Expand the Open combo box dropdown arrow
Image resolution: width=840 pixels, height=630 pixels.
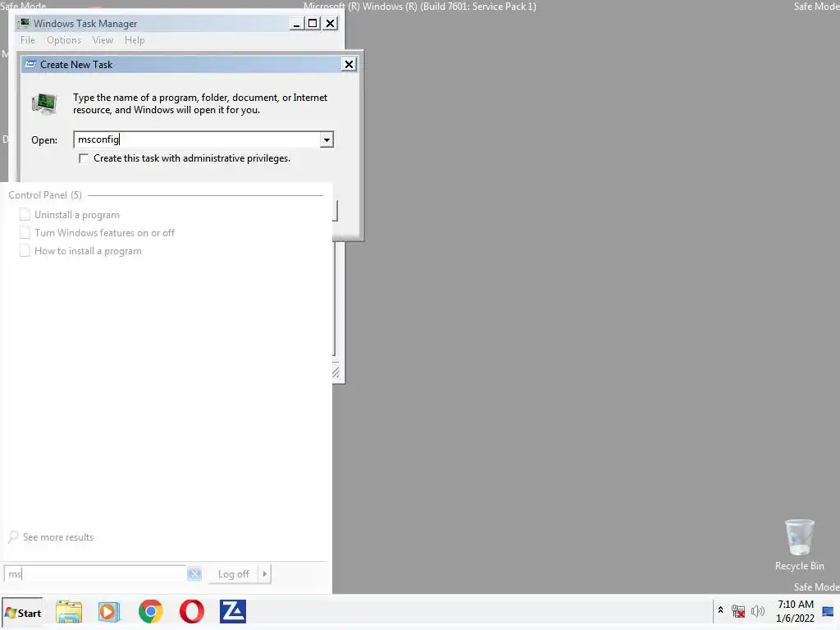[326, 139]
